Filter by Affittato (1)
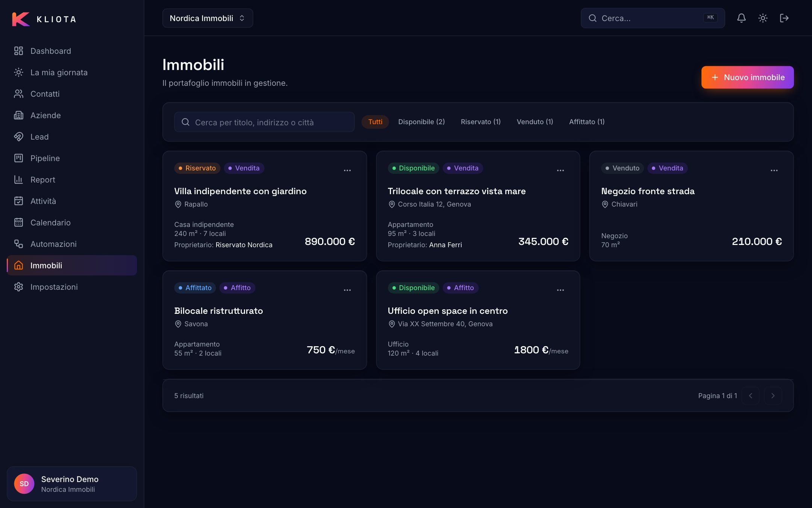The image size is (812, 508). point(587,122)
